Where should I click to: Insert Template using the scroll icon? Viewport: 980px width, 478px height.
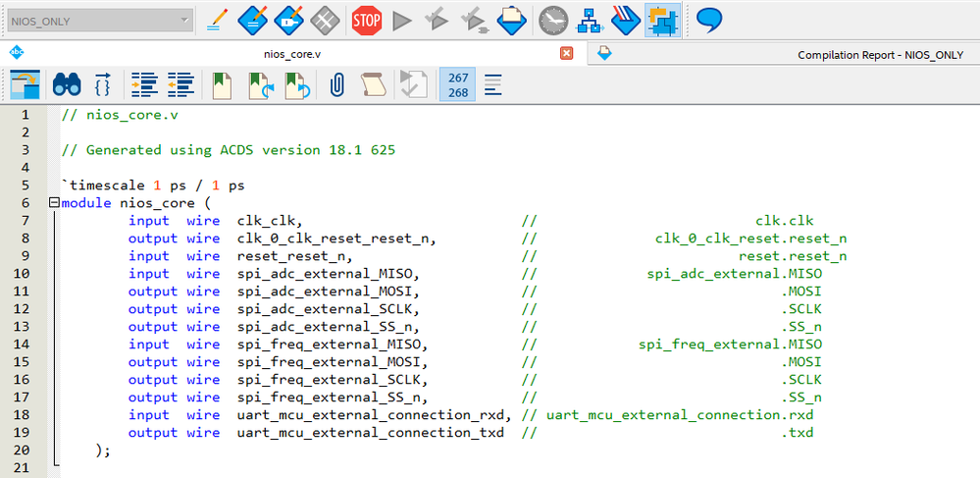coord(374,84)
